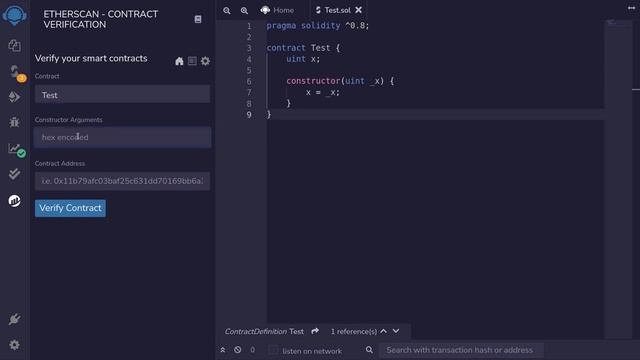Screen dimensions: 640x360
Task: Open the Plugin manager plug icon
Action: 14,319
